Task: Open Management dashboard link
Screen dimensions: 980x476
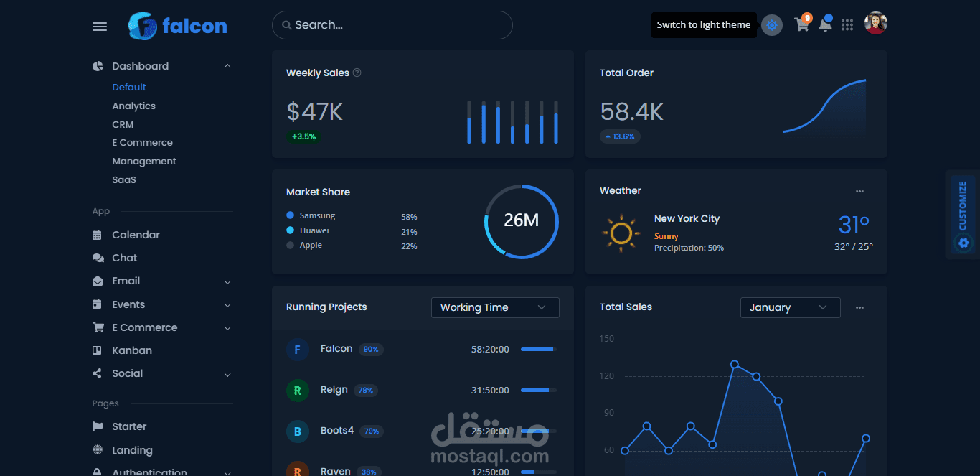Action: tap(144, 161)
